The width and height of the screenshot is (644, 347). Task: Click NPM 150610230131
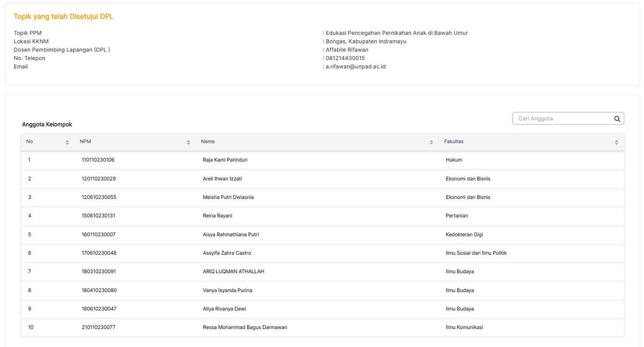[x=98, y=216]
